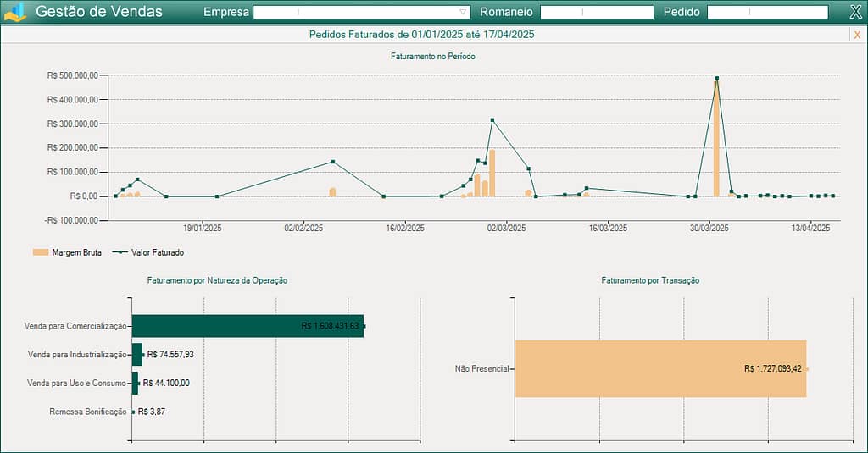Select the Venda para Industrialização bar
This screenshot has width=868, height=453.
136,355
